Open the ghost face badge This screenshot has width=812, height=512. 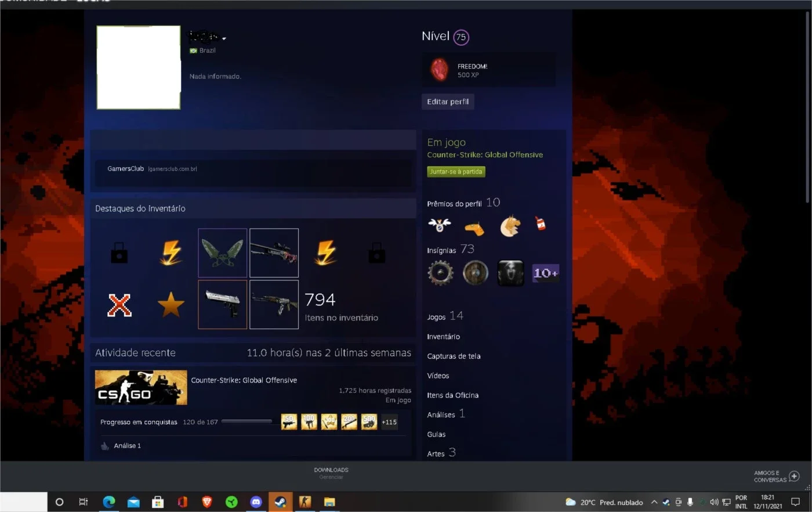pyautogui.click(x=510, y=273)
